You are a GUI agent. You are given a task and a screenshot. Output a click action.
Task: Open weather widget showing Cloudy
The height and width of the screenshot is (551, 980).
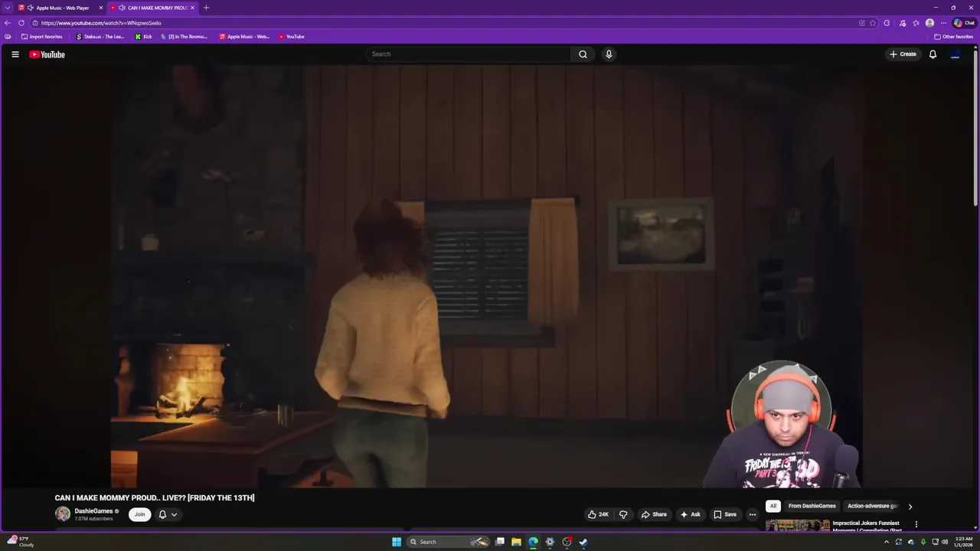21,542
